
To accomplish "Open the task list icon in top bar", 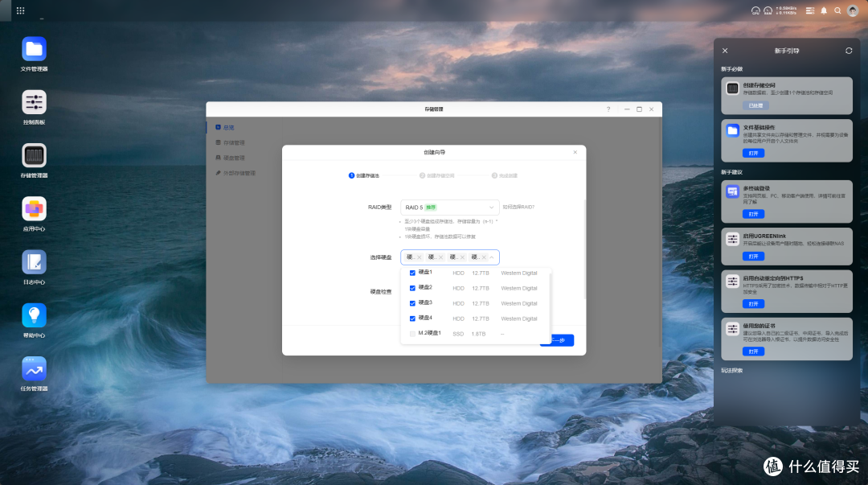I will click(x=810, y=10).
